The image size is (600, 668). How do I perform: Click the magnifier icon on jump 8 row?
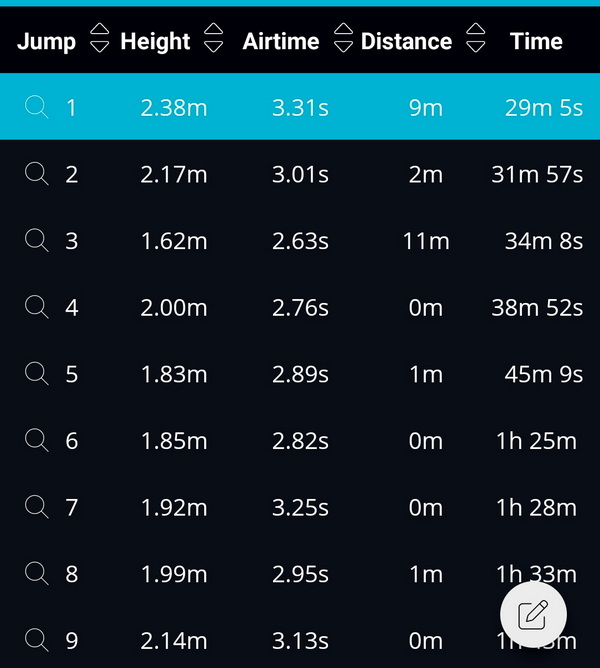point(37,573)
